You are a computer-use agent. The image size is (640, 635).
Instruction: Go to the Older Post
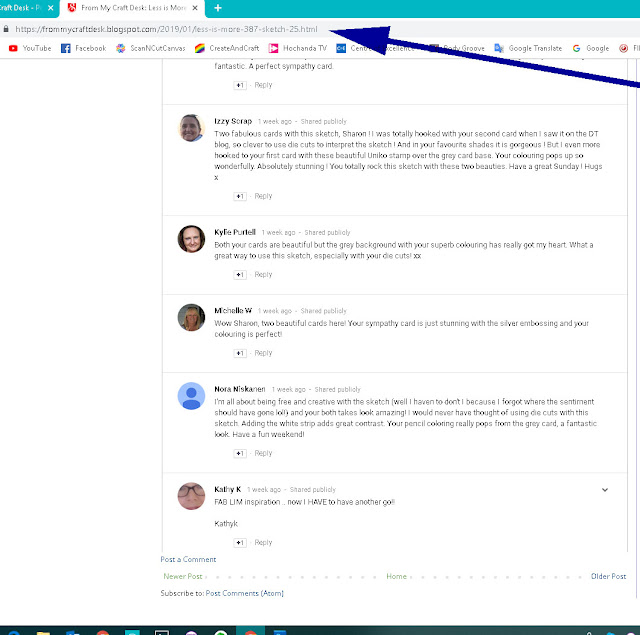(608, 576)
